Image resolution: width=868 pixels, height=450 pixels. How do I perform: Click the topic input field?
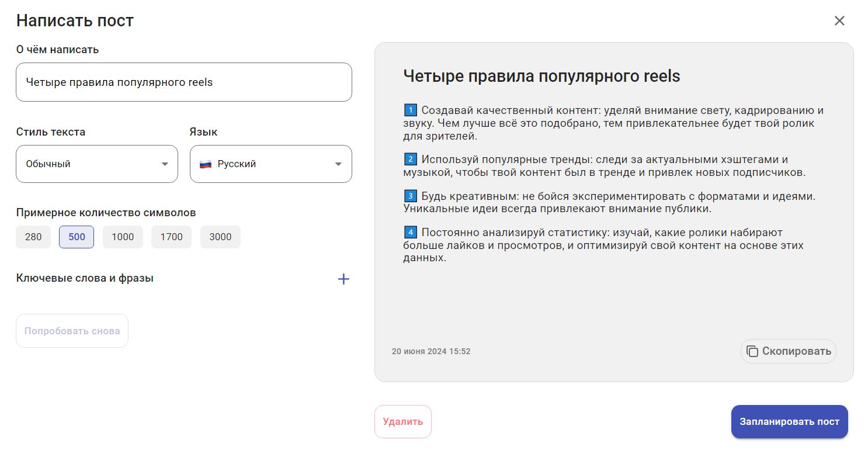[184, 82]
